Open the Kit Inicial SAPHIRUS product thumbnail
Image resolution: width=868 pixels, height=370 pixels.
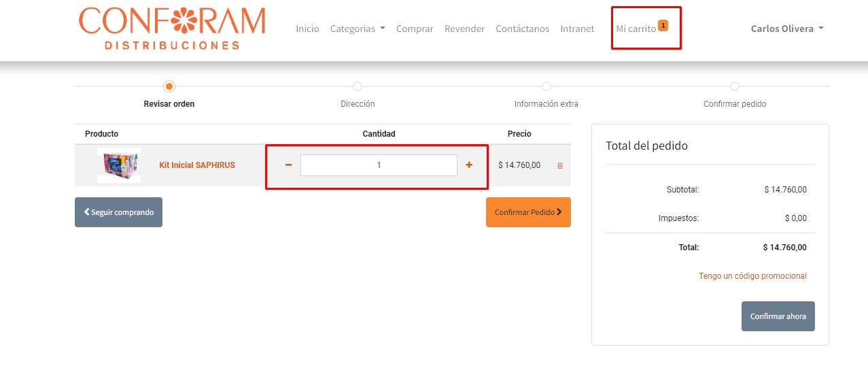click(x=119, y=165)
